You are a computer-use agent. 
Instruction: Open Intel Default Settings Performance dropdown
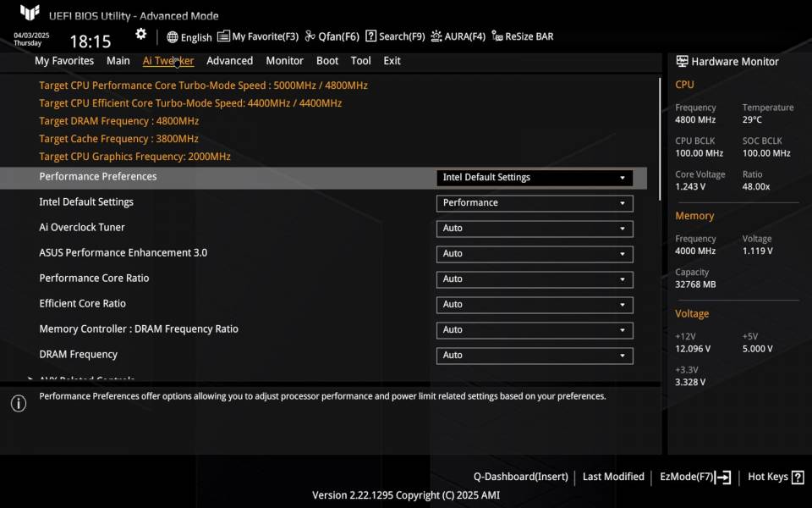click(535, 202)
